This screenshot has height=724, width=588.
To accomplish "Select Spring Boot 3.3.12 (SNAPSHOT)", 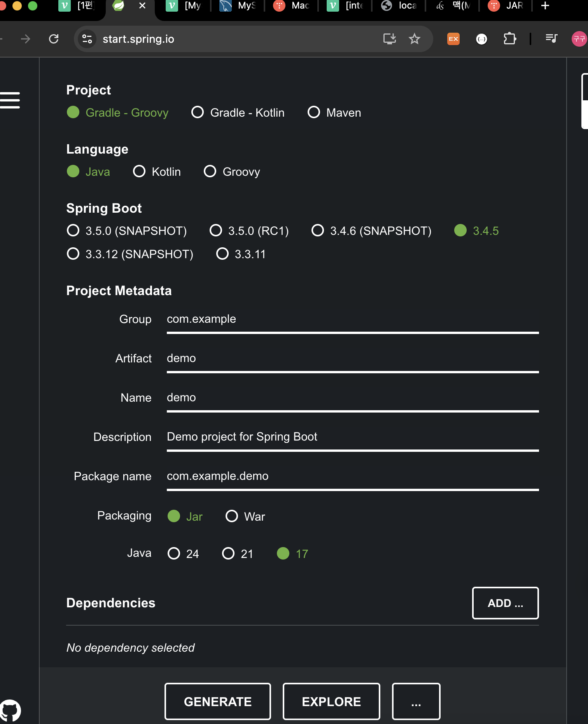I will [x=130, y=254].
